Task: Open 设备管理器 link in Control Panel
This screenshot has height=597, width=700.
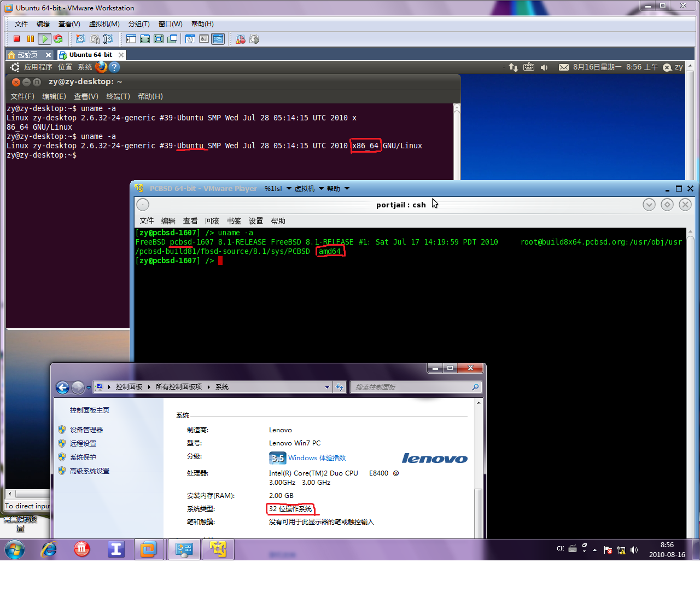Action: click(86, 430)
